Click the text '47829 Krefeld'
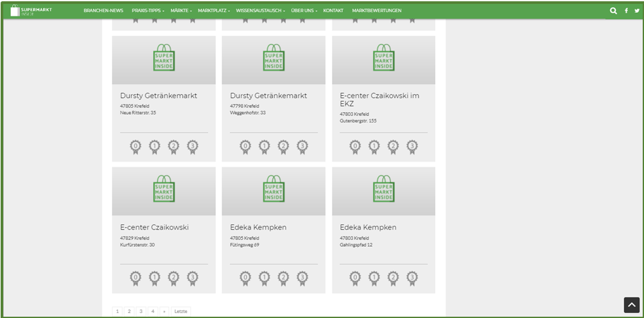The image size is (644, 318). [x=135, y=238]
